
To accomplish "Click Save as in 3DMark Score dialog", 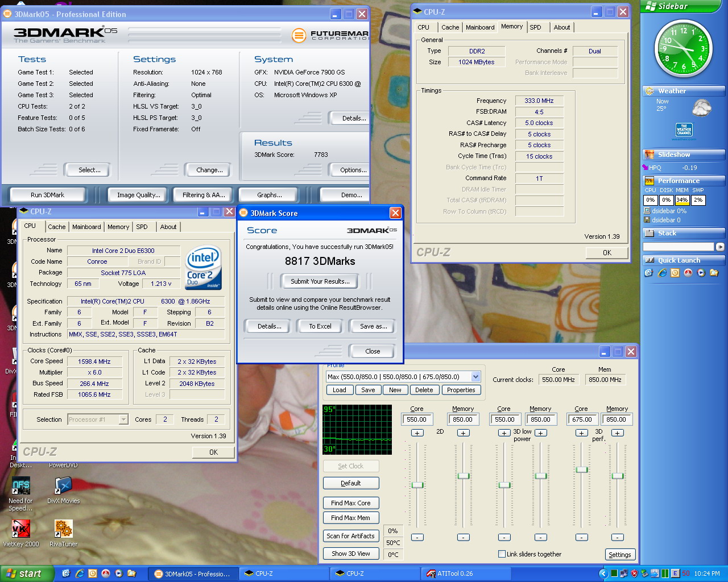I will tap(374, 326).
